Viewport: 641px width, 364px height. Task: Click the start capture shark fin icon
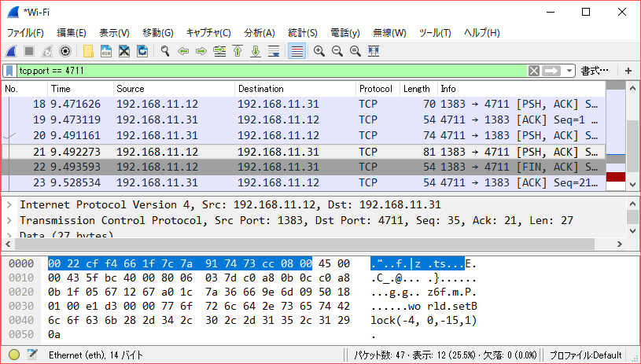click(11, 51)
